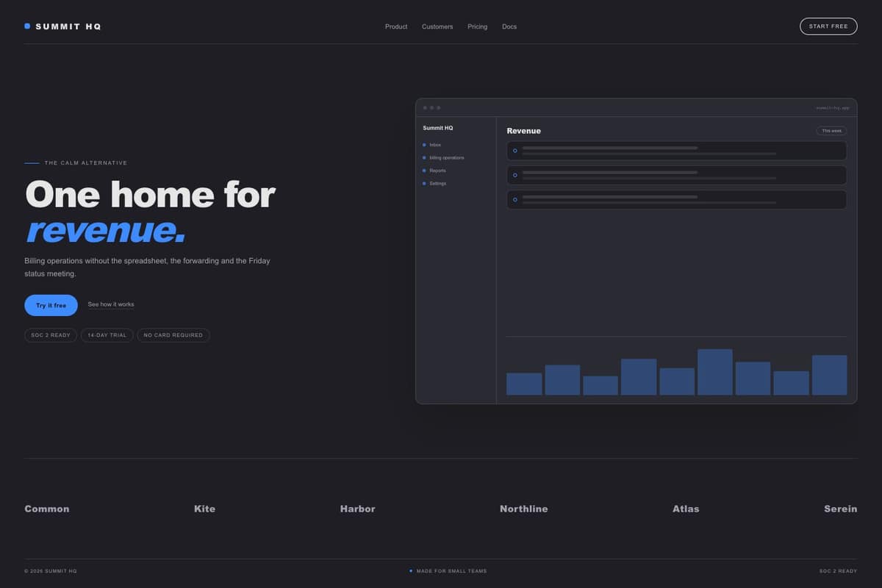Click the Summit HQ logo in header
The image size is (882, 588).
click(62, 26)
